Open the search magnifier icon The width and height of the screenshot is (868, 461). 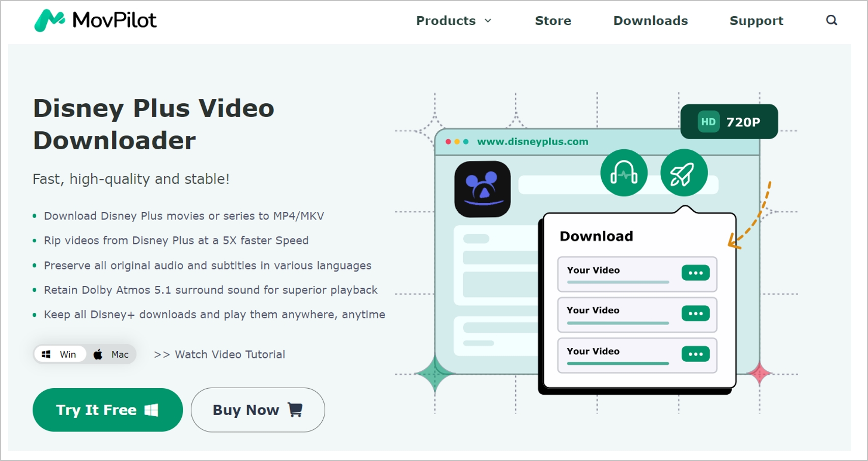[831, 20]
